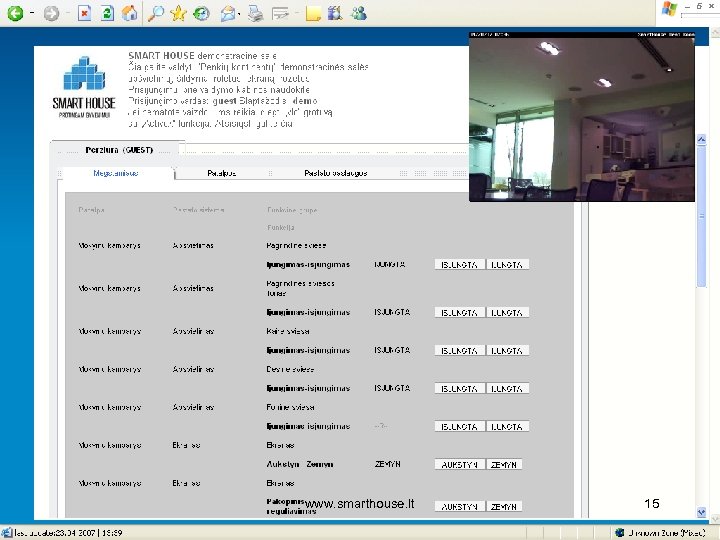Click IJUNGTA for Pagrindines sviesos tonas
720x540 pixels.
(x=507, y=313)
